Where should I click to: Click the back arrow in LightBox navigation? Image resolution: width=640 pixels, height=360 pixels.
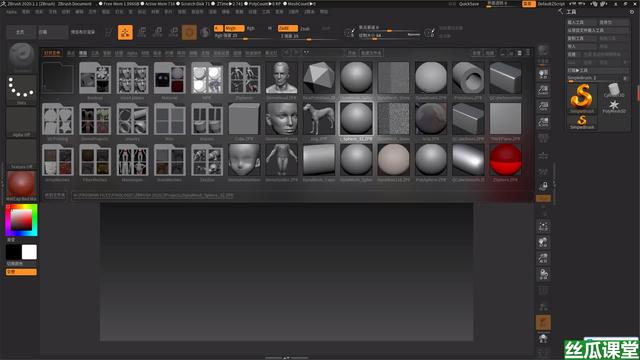(x=287, y=53)
